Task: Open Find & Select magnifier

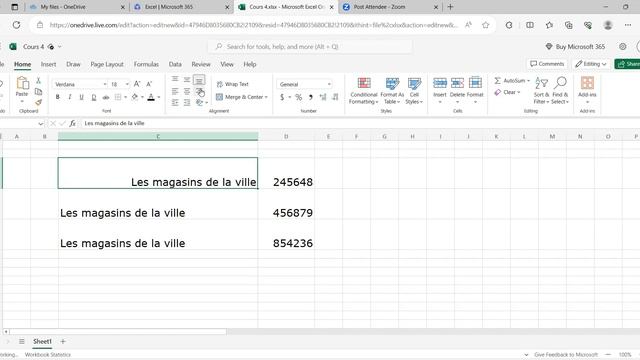Action: click(x=560, y=91)
